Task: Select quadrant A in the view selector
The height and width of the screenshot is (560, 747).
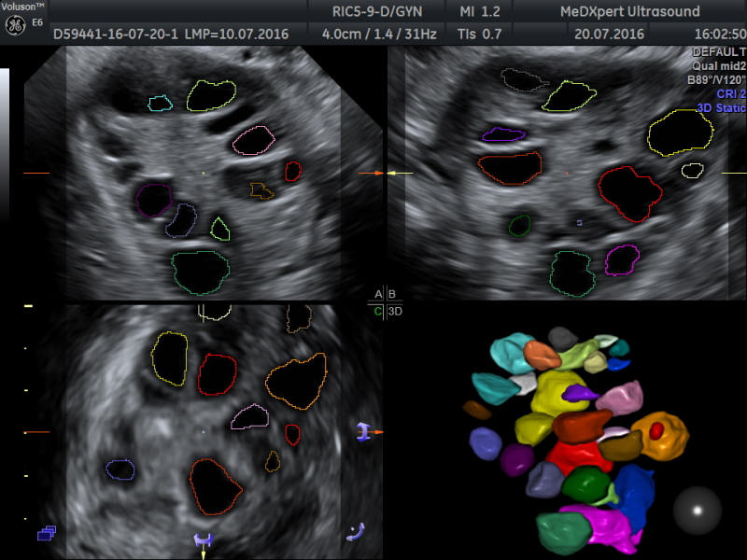Action: pos(378,294)
